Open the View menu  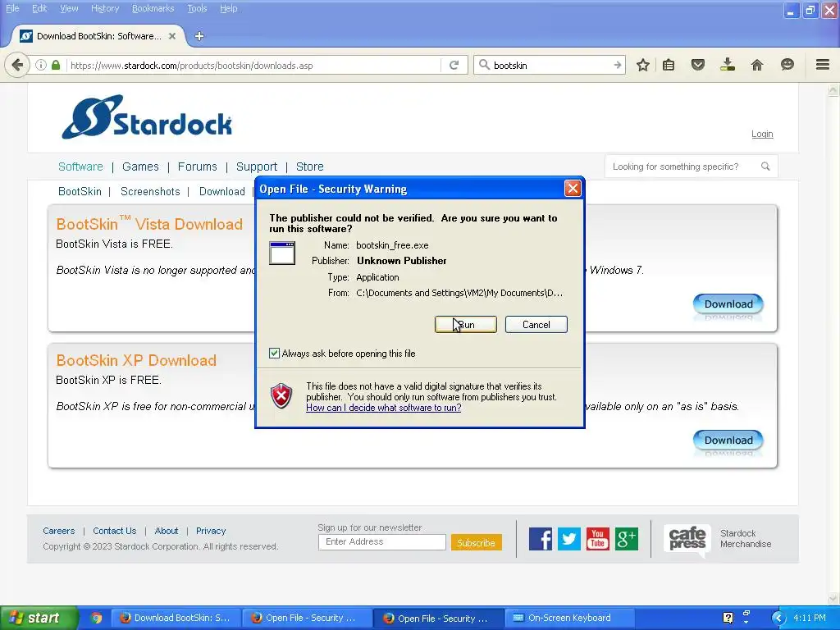69,8
